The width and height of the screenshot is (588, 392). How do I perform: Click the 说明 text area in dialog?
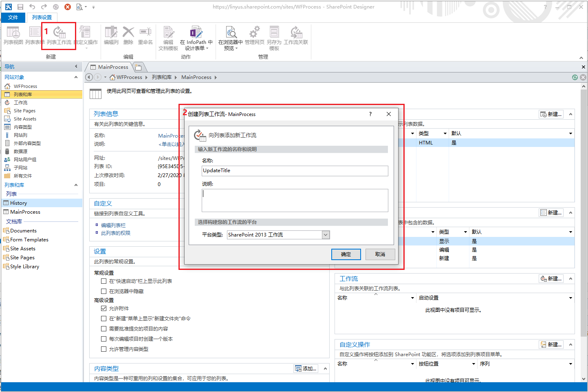point(295,200)
